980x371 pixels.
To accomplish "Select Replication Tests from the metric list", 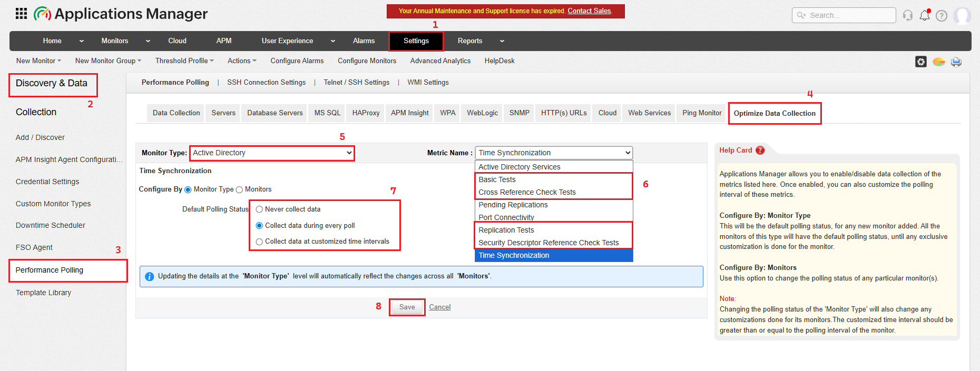I will (554, 230).
